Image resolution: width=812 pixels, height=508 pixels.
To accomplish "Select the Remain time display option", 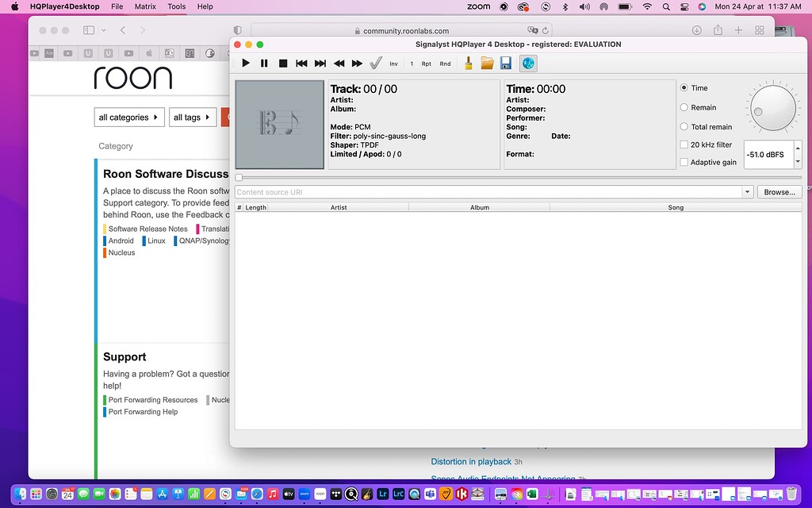I will tap(684, 107).
